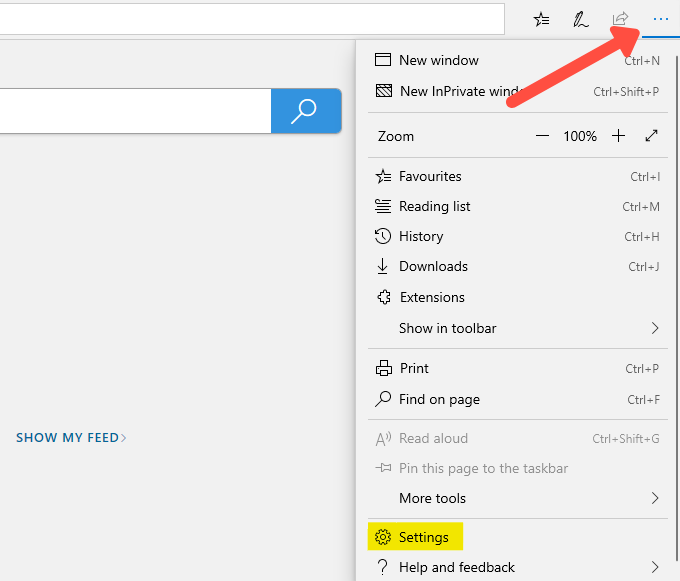Click the Add notes pen icon
Screen dimensions: 680x581
coord(580,19)
